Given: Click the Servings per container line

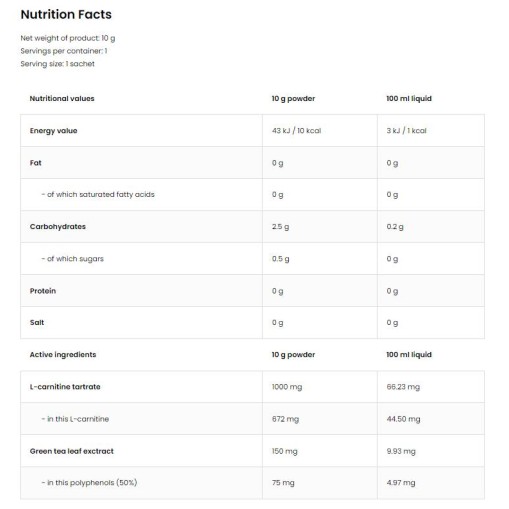Looking at the screenshot, I should tap(64, 51).
